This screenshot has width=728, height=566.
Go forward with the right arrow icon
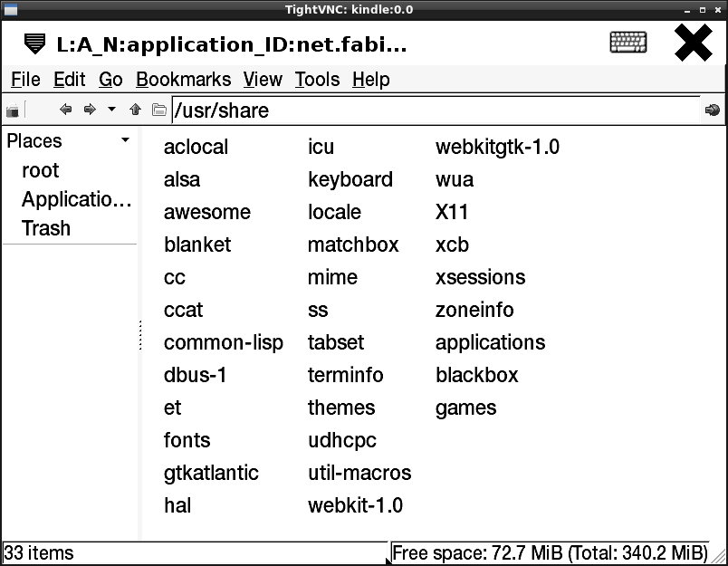[x=90, y=110]
